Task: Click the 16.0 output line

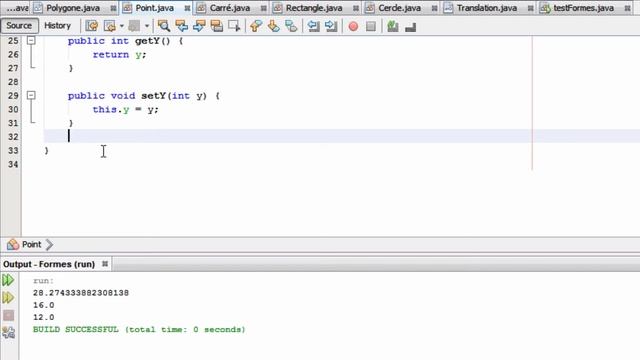Action: [44, 305]
